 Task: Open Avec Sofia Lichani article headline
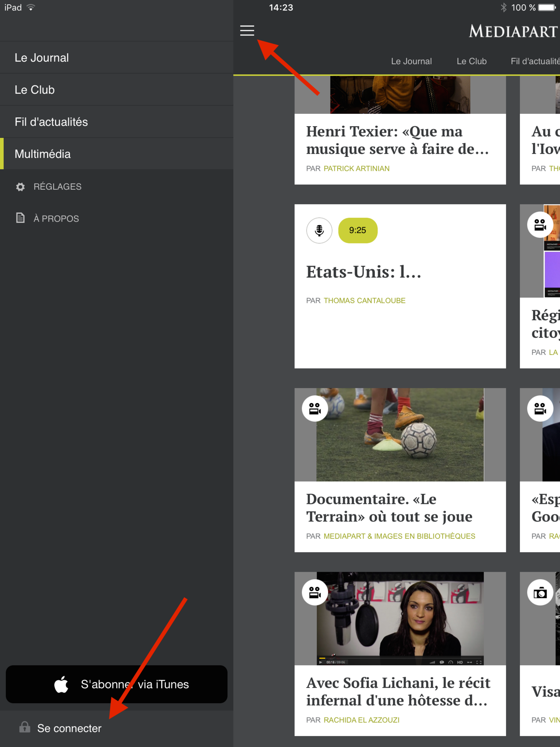[x=398, y=692]
